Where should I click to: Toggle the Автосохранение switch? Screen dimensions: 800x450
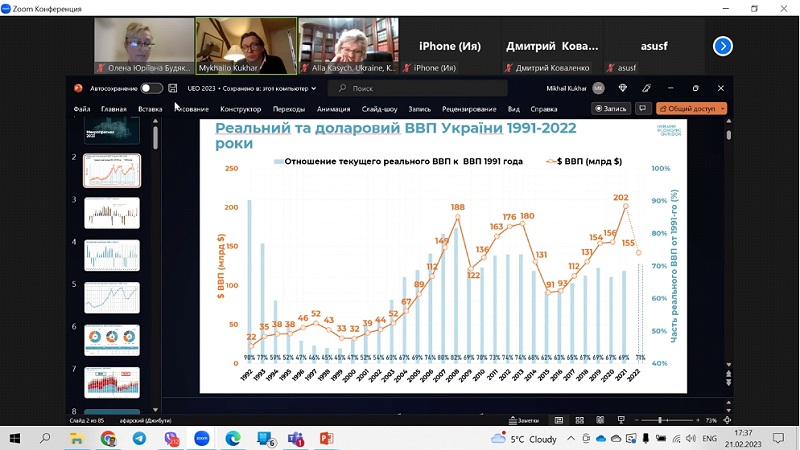(x=151, y=88)
